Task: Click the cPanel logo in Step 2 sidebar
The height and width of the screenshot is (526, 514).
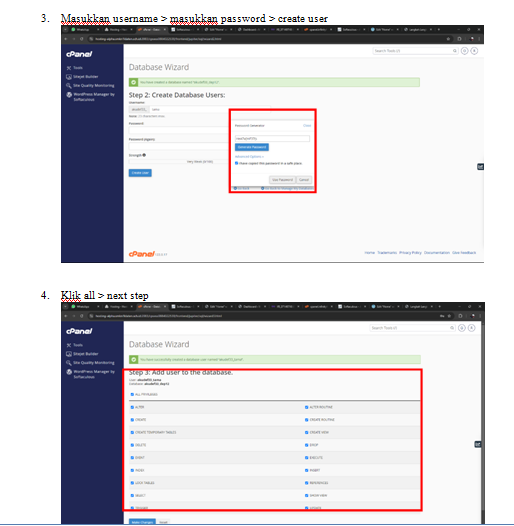Action: (x=79, y=54)
